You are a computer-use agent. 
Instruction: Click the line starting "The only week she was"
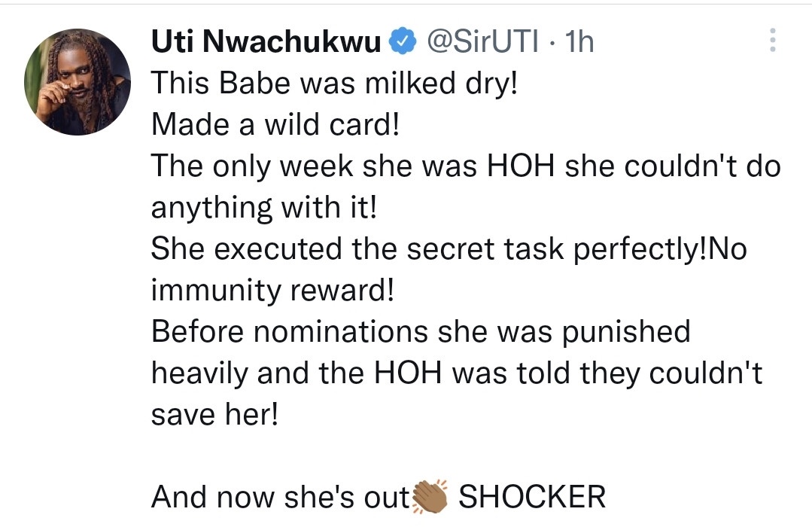(x=466, y=166)
